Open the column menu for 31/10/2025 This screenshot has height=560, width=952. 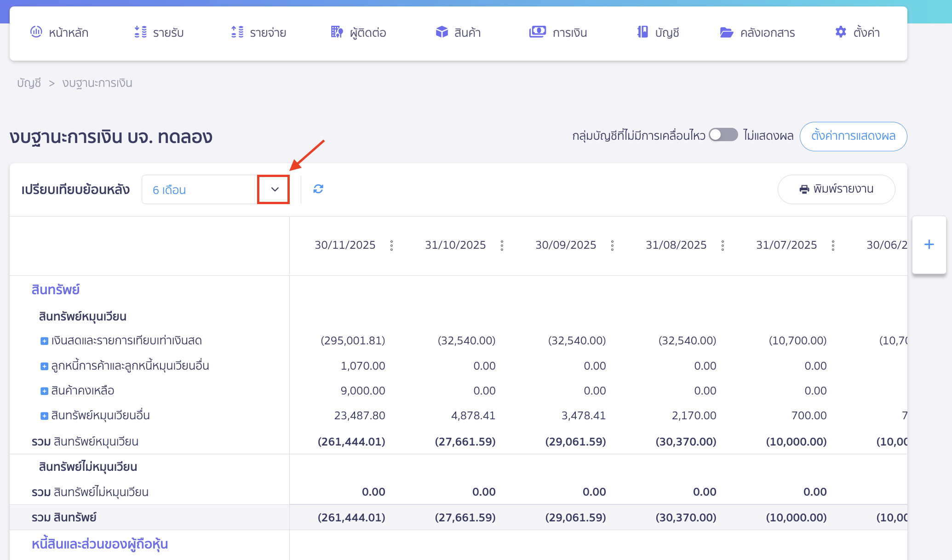tap(502, 245)
